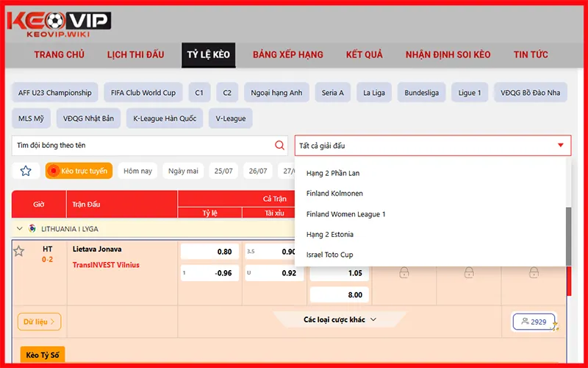Open the Tất cả giải đấu dropdown

point(432,146)
